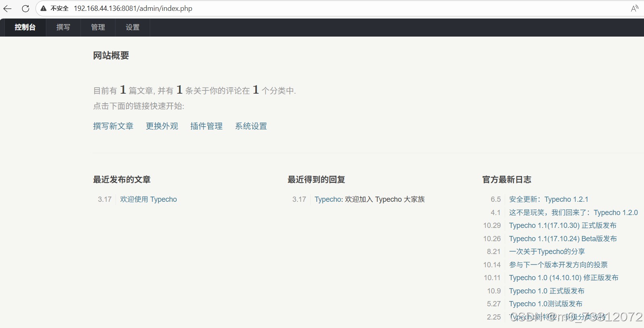Open the 管理 menu
Image resolution: width=644 pixels, height=328 pixels.
[x=98, y=27]
